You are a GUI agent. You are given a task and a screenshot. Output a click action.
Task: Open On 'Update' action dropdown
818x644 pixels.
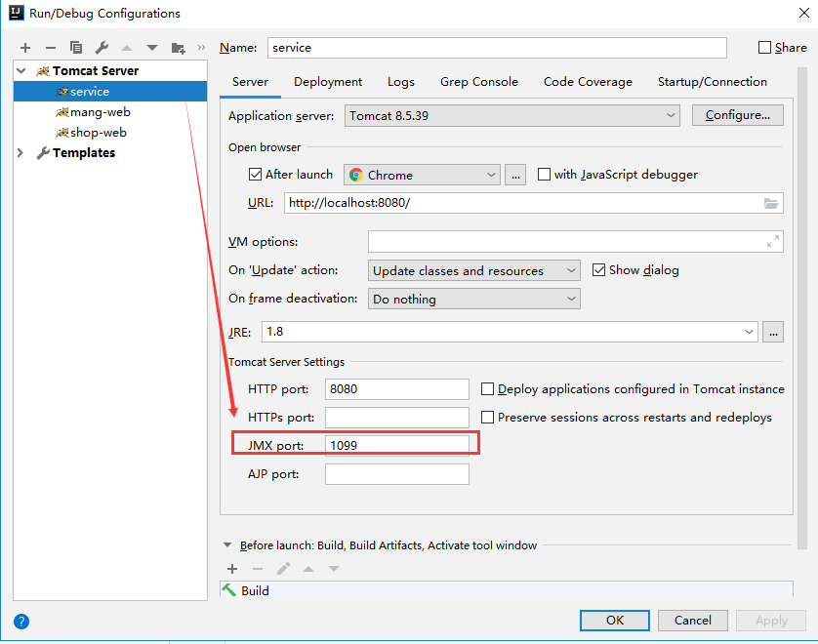tap(473, 270)
